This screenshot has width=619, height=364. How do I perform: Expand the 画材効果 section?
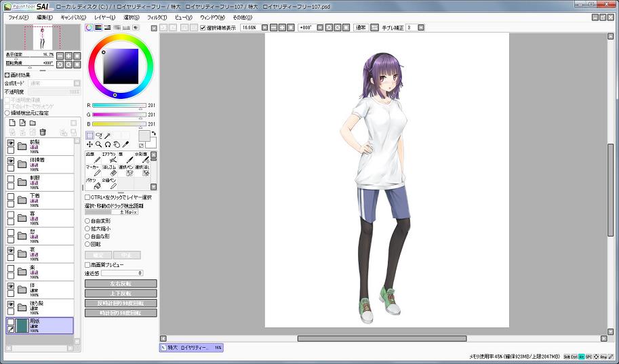click(x=7, y=75)
